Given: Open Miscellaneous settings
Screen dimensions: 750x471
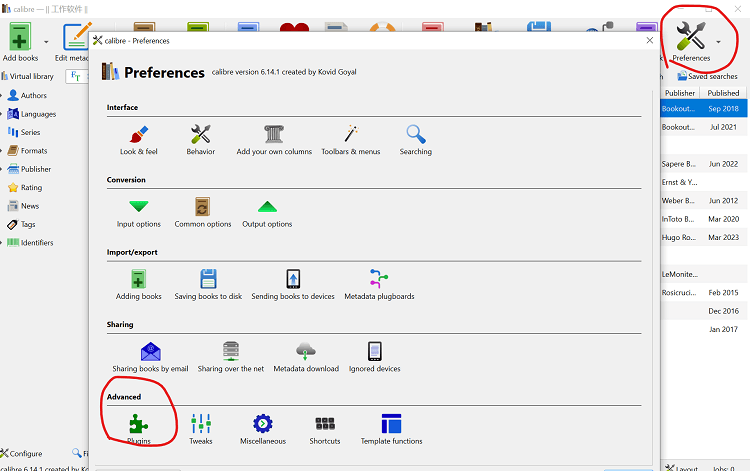Looking at the screenshot, I should pyautogui.click(x=263, y=429).
